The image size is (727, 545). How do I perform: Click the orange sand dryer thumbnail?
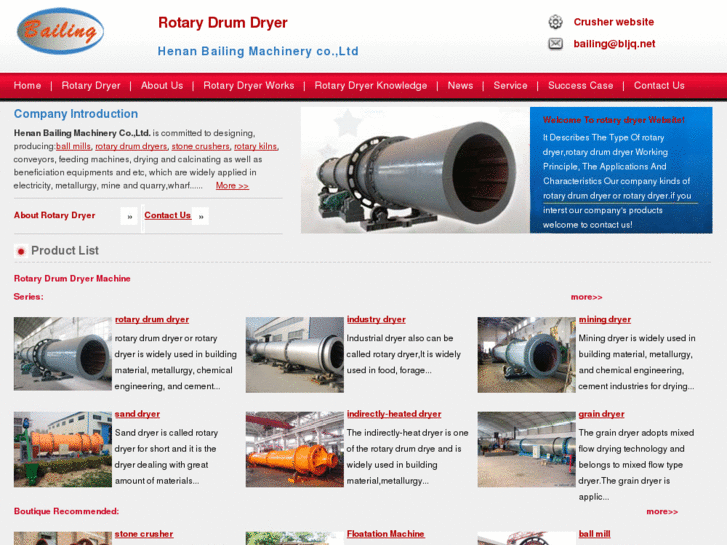point(63,449)
